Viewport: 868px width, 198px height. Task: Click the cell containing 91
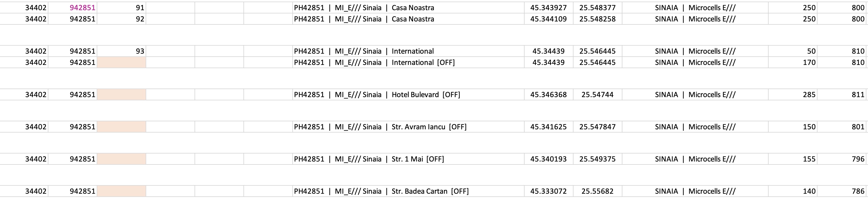coord(122,8)
